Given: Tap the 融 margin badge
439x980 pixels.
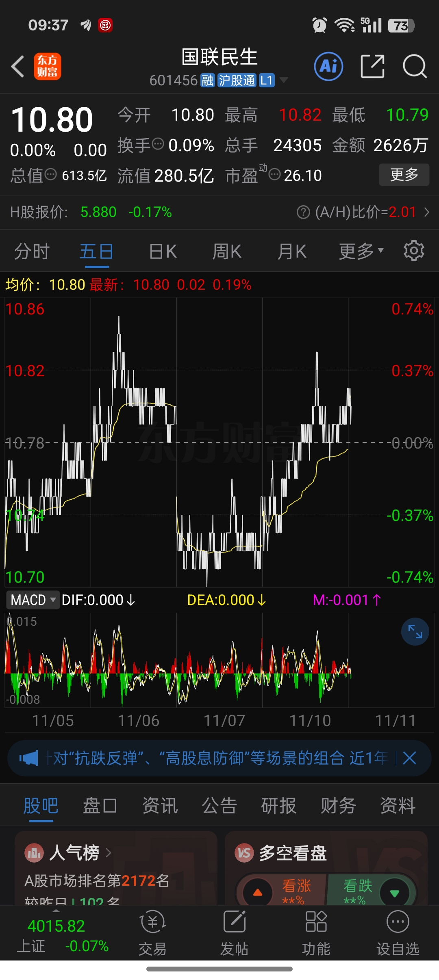Looking at the screenshot, I should coord(207,80).
